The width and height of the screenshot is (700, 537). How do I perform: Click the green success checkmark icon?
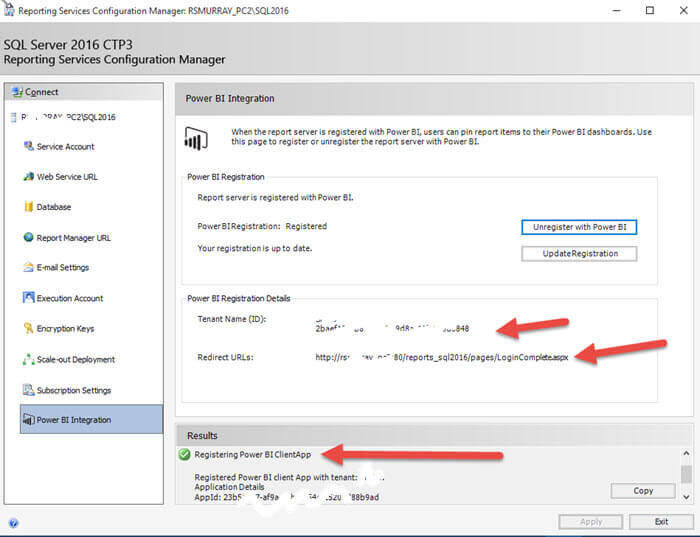184,454
